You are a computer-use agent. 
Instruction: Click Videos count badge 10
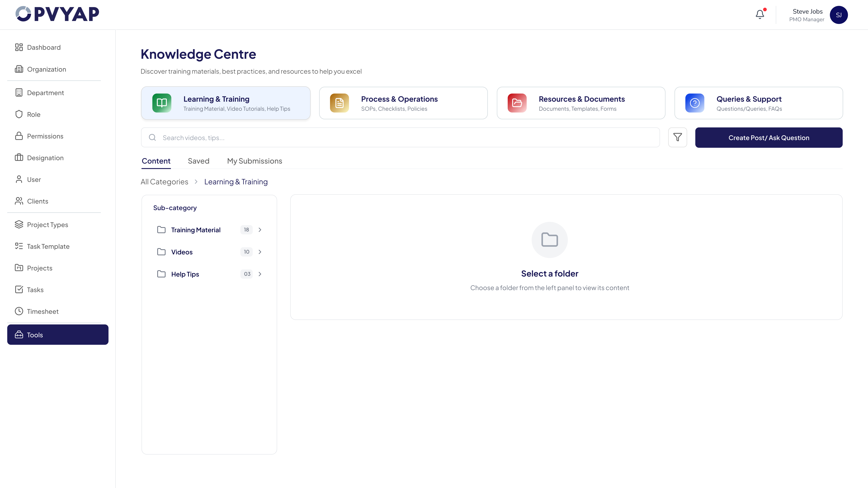(x=246, y=252)
